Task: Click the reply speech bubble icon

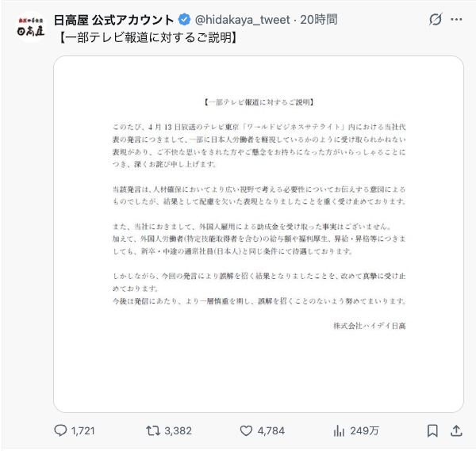Action: click(60, 431)
